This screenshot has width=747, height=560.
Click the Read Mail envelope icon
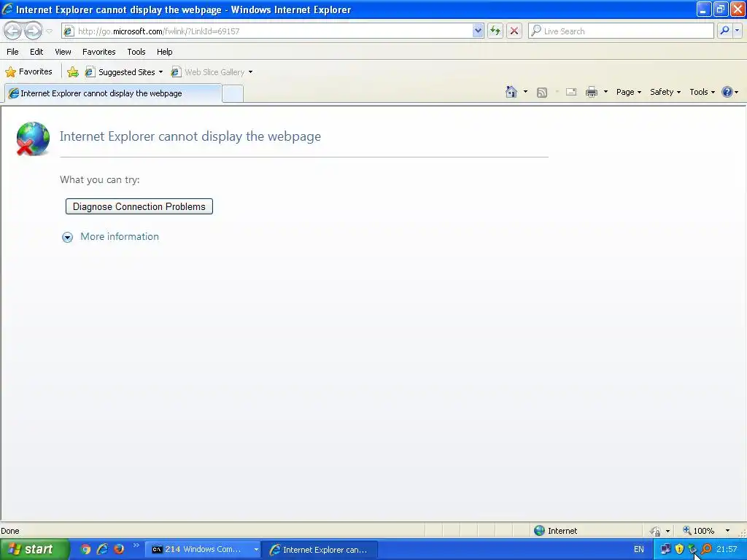coord(571,92)
